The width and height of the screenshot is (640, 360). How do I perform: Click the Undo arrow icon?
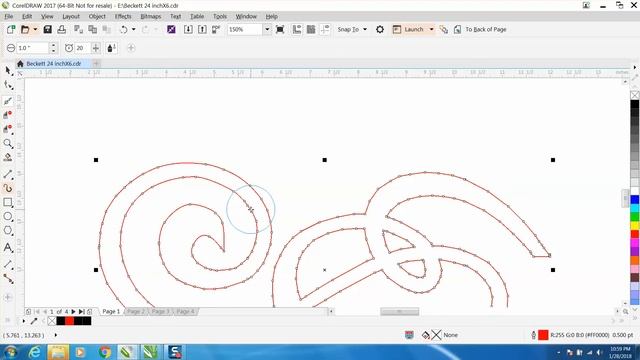124,29
